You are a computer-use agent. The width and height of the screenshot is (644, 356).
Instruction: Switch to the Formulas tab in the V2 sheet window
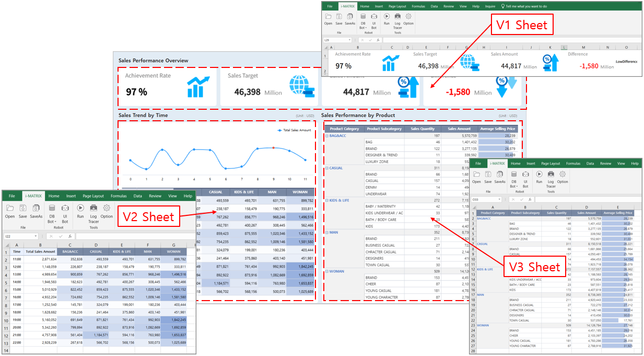119,196
